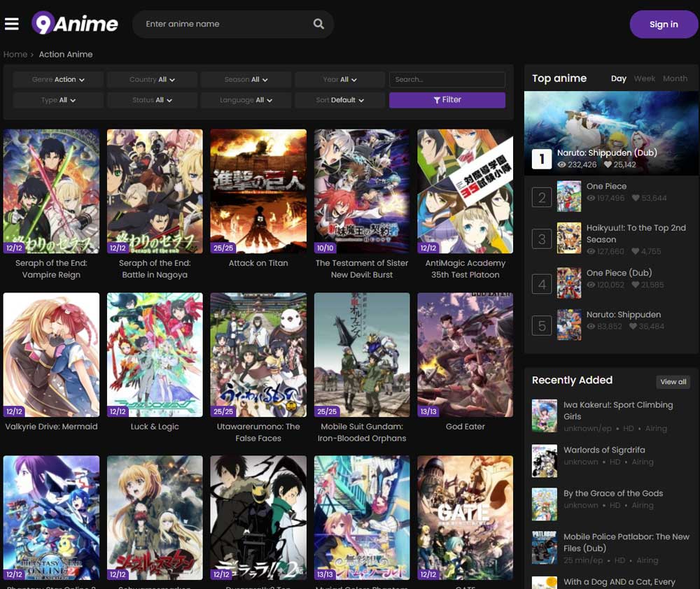Click the Attack on Titan title link

(x=258, y=263)
